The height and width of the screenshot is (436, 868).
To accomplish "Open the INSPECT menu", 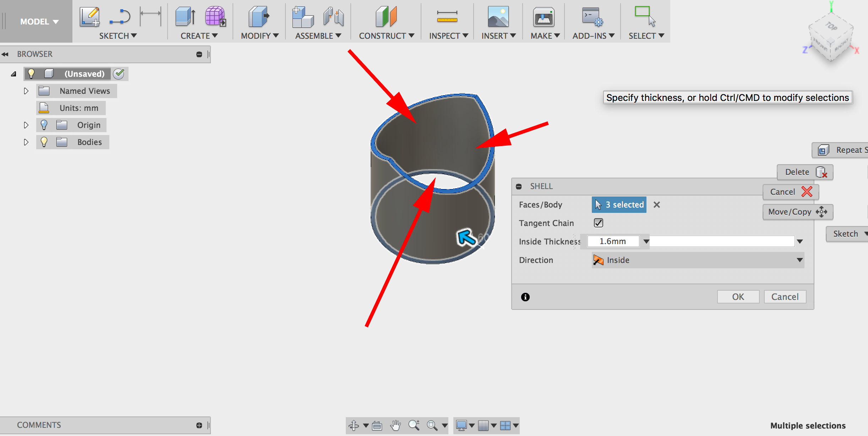I will 449,36.
